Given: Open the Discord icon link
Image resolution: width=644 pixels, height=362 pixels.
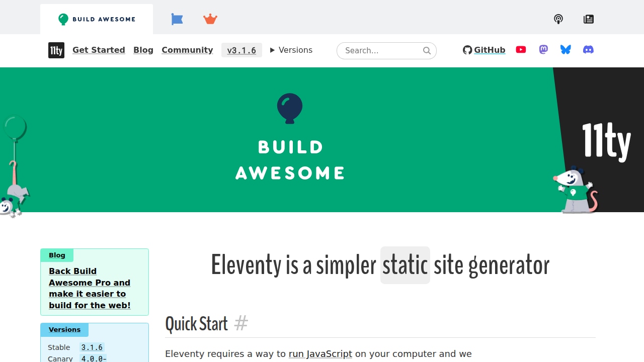Looking at the screenshot, I should (588, 50).
